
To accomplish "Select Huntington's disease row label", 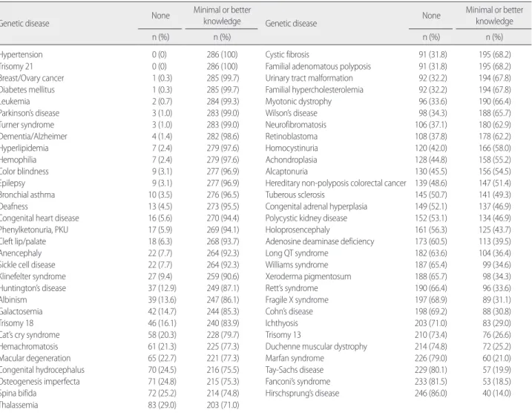I will point(33,288).
